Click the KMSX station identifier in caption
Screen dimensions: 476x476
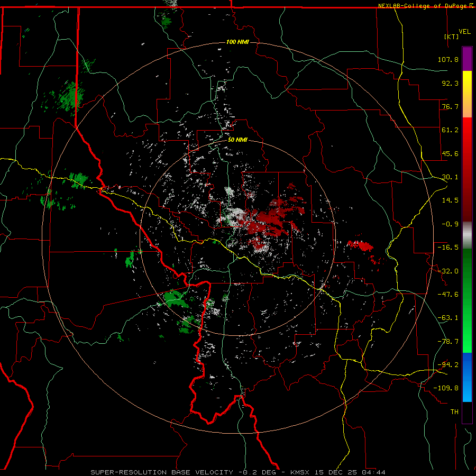tap(300, 472)
